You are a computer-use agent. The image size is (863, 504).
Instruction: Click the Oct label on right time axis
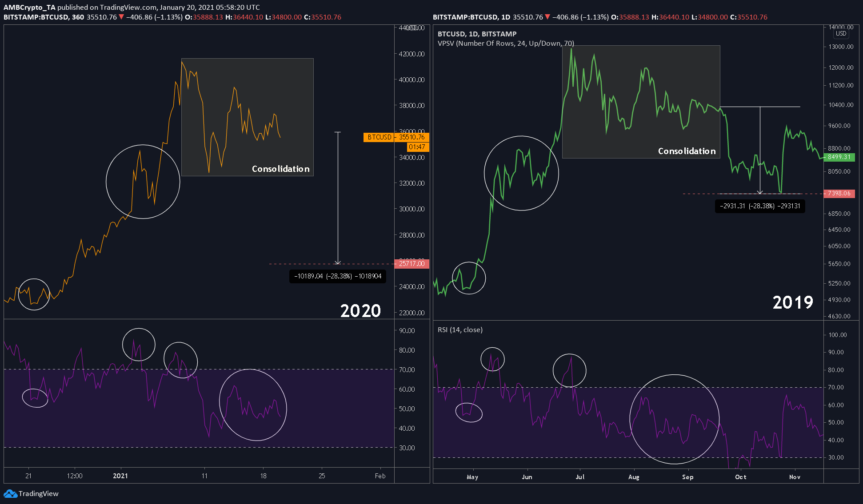(741, 477)
